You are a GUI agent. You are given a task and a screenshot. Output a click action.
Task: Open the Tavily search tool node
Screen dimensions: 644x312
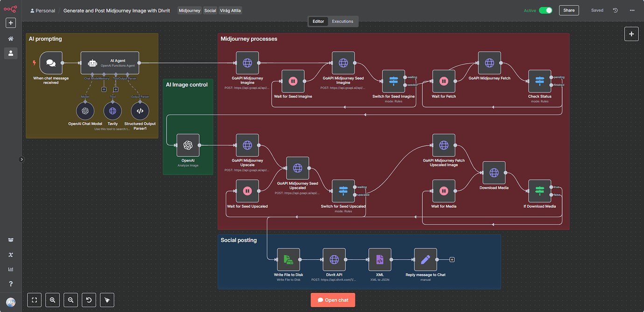point(112,111)
